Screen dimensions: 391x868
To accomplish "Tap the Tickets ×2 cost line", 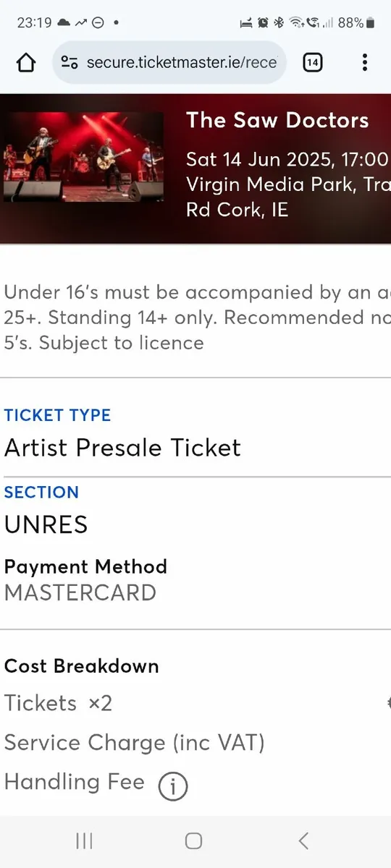I will coord(59,703).
